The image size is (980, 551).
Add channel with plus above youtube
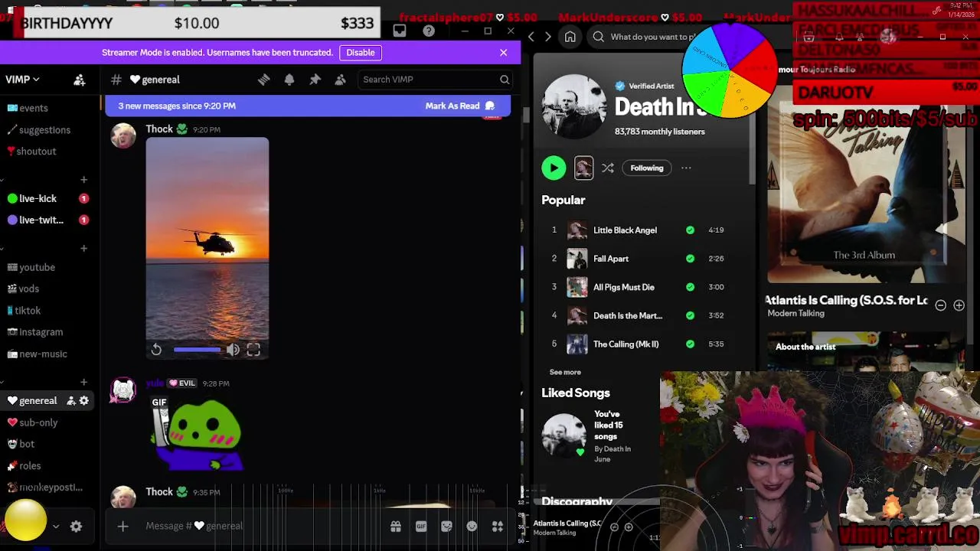point(83,248)
